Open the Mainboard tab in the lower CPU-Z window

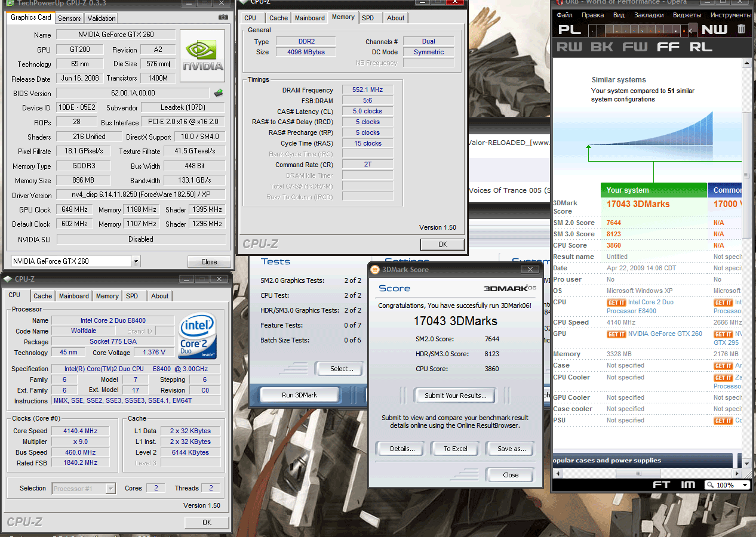click(x=74, y=296)
